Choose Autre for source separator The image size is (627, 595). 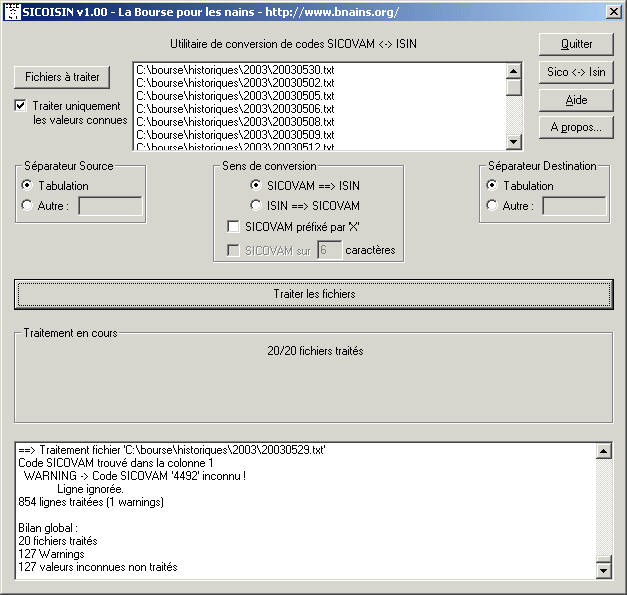pyautogui.click(x=27, y=206)
